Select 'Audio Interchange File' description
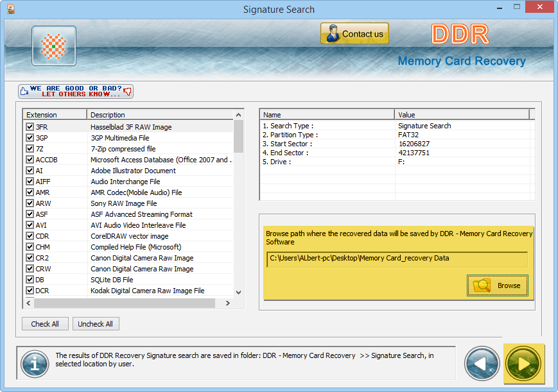Screen dimensions: 558x392 125,182
